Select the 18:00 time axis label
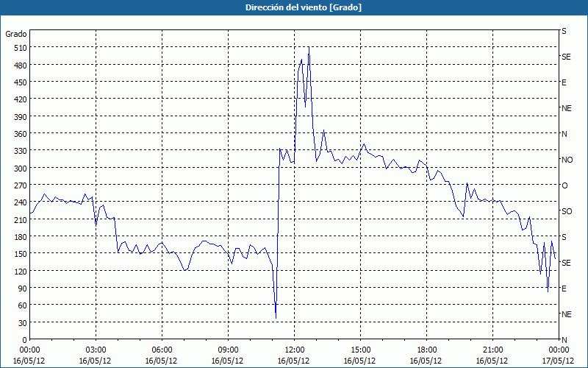The image size is (588, 368). point(426,350)
